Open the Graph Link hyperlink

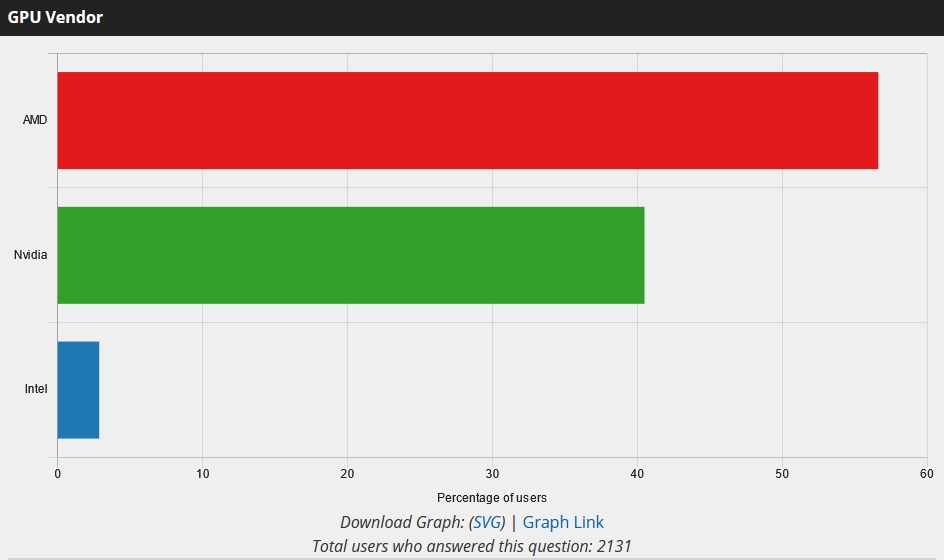point(563,522)
